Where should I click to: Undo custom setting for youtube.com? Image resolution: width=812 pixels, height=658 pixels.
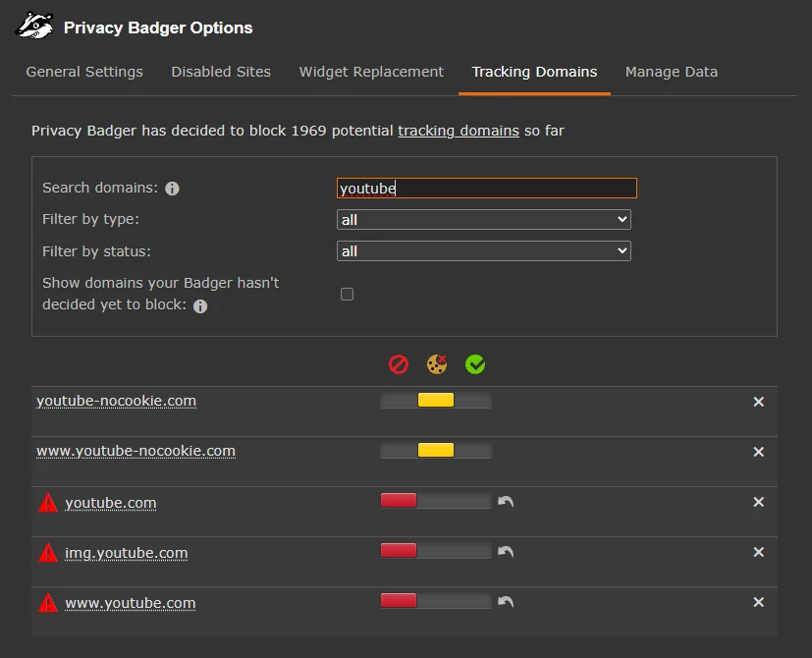(506, 501)
